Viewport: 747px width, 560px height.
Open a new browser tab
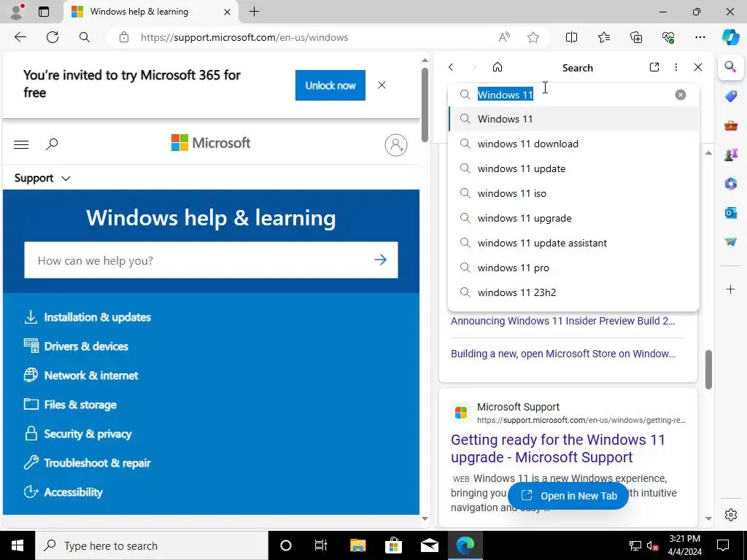pyautogui.click(x=255, y=12)
